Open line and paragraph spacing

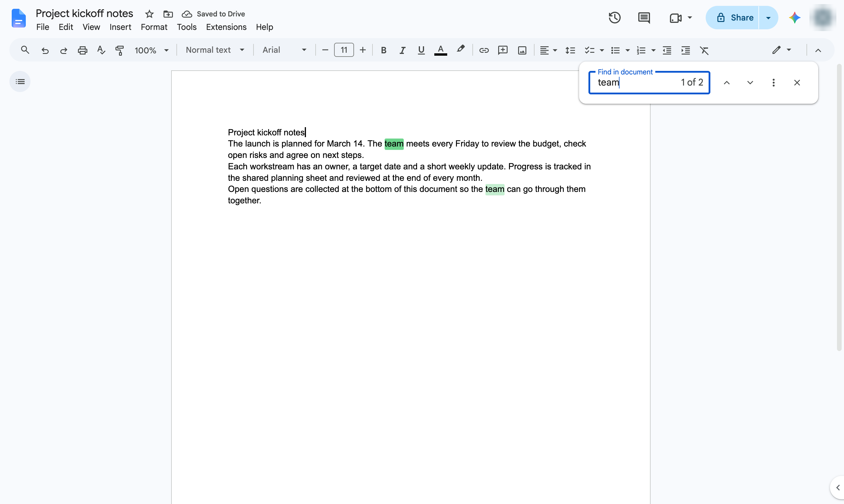point(570,50)
